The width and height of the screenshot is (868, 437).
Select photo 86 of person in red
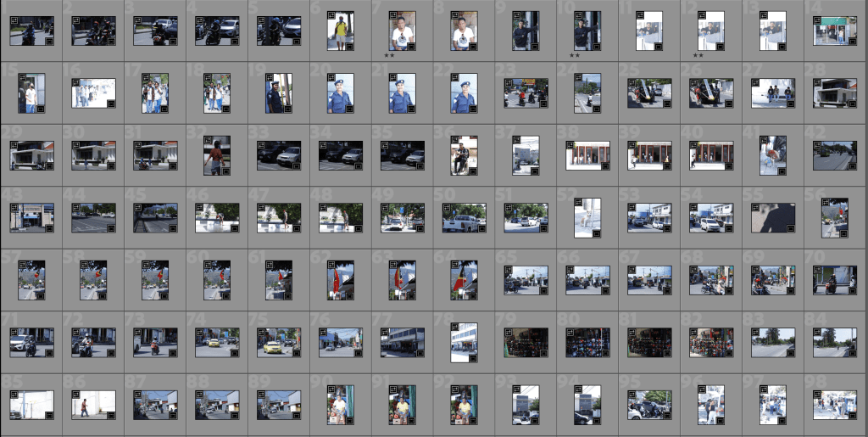pyautogui.click(x=93, y=404)
